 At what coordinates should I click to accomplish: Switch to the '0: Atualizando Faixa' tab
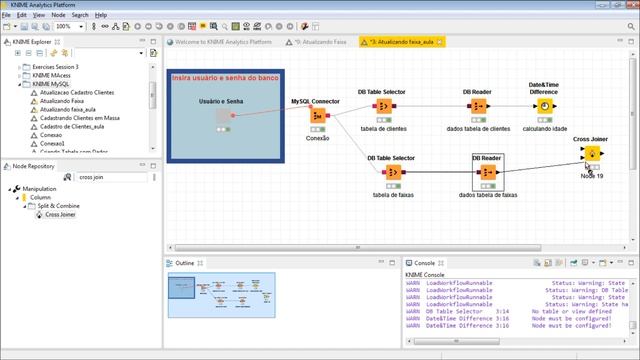(317, 42)
